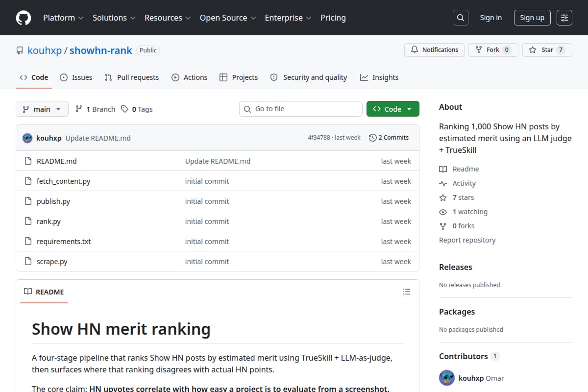The width and height of the screenshot is (588, 392).
Task: Expand the Resources menu
Action: pos(167,18)
